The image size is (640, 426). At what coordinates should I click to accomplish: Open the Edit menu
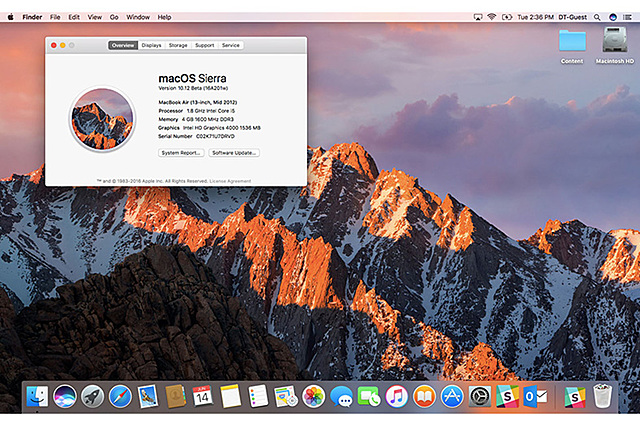74,17
